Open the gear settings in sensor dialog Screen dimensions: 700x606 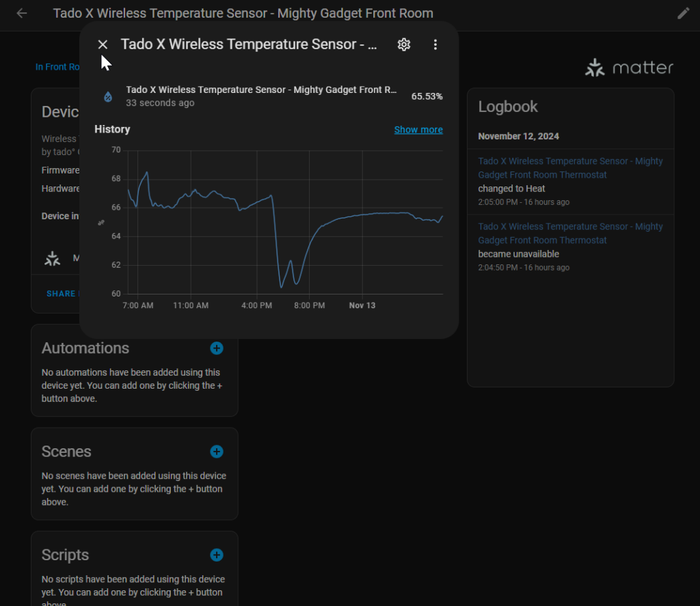pos(404,44)
